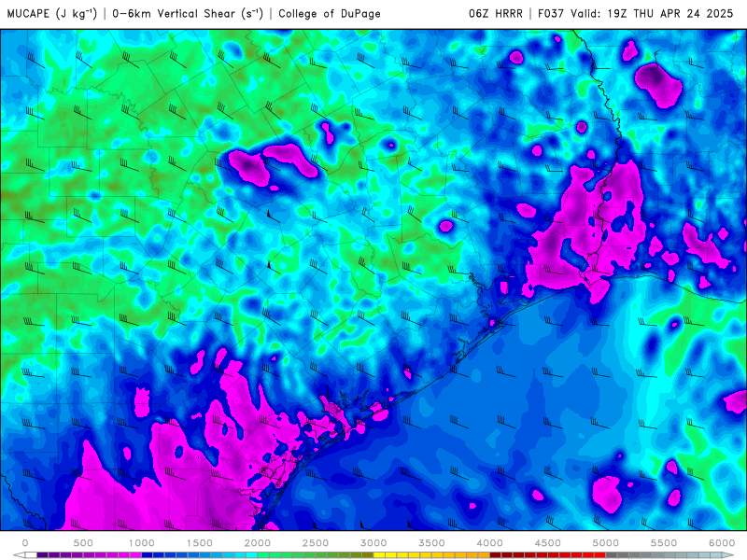This screenshot has height=560, width=747.
Task: Click the 2500 label on the color scale
Action: point(316,543)
